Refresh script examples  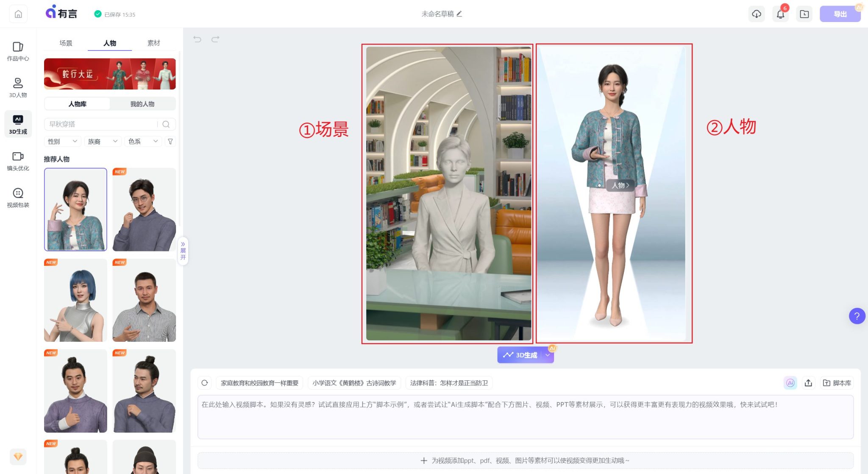pos(205,383)
